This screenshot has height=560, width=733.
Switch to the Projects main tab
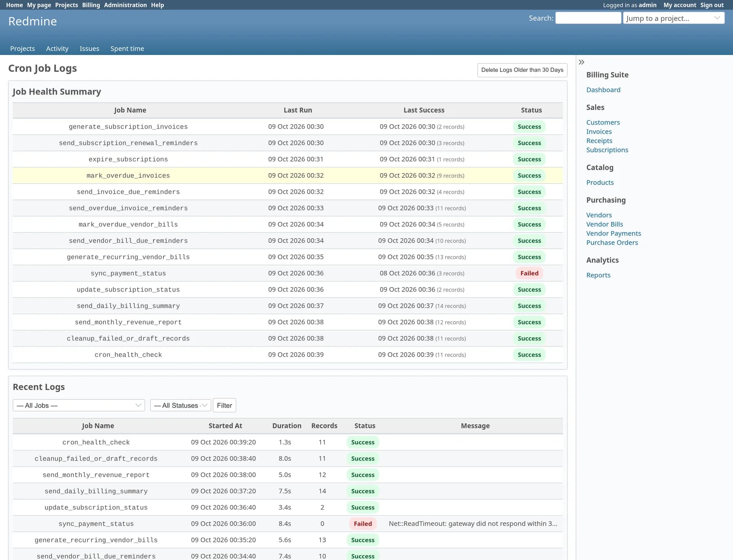click(22, 48)
